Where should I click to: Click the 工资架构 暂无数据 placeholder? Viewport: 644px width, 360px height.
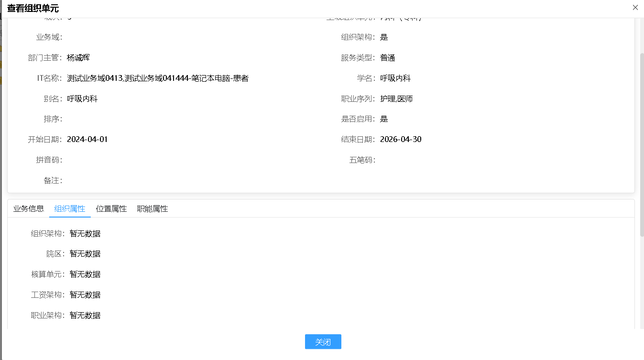[x=85, y=295]
